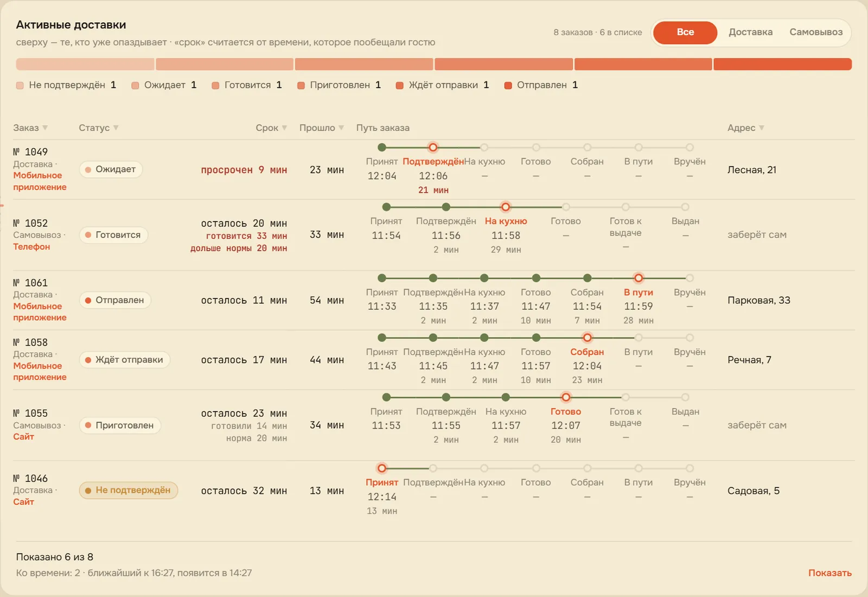Image resolution: width=868 pixels, height=597 pixels.
Task: Select the Готово step marker of order 1055
Action: pos(566,397)
